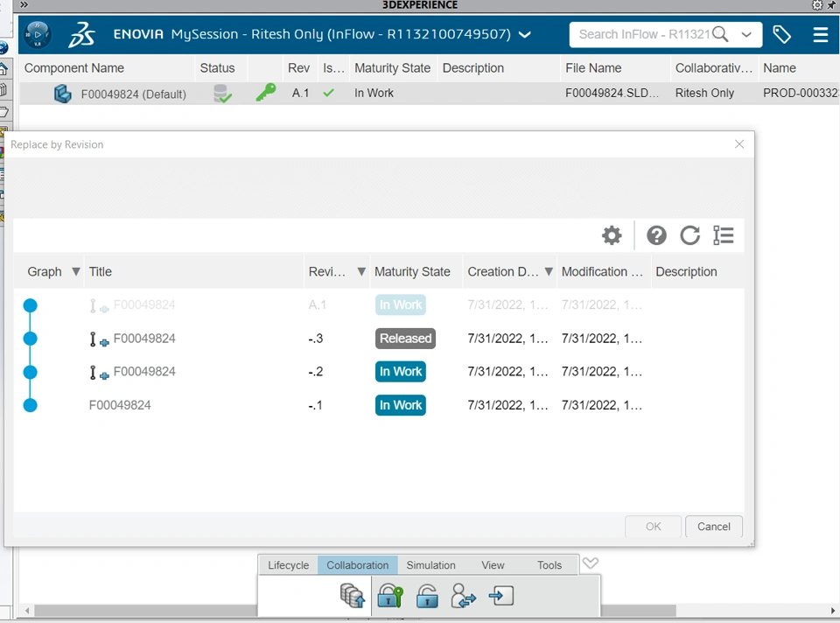Expand the search options dropdown arrow
The image size is (840, 623).
coord(746,35)
